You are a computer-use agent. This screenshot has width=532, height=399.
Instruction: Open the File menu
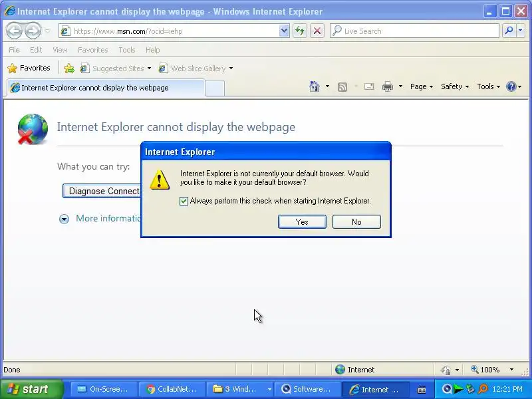pyautogui.click(x=14, y=50)
